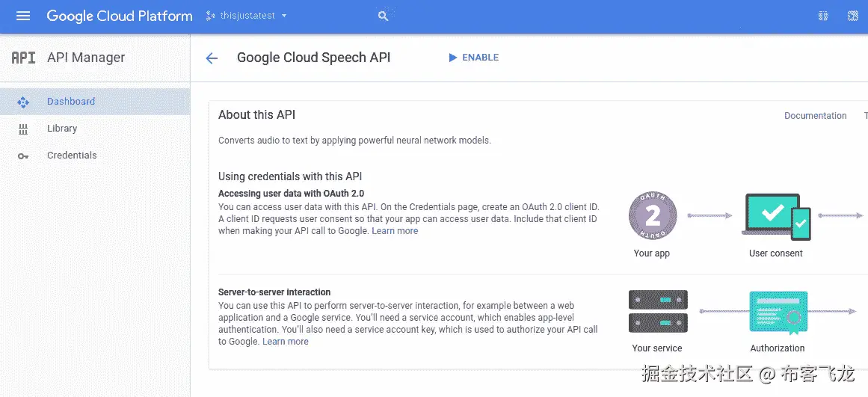The image size is (868, 397).
Task: Click the Authorization certificate illustration
Action: tap(778, 313)
